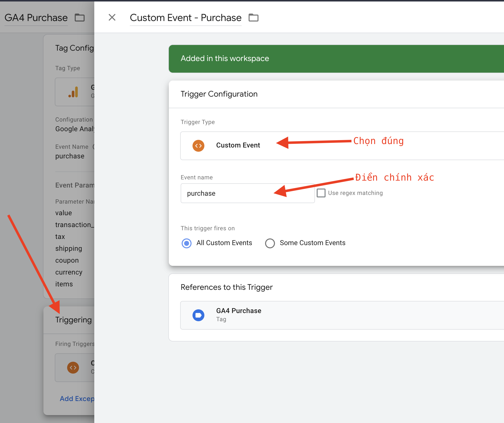Click the firing trigger custom event icon
The height and width of the screenshot is (423, 504).
coord(73,368)
